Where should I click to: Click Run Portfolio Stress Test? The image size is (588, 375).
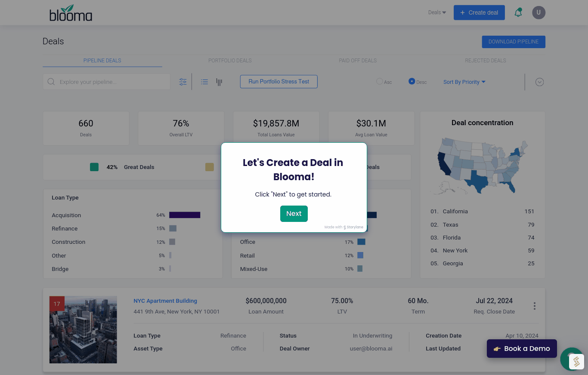point(279,82)
